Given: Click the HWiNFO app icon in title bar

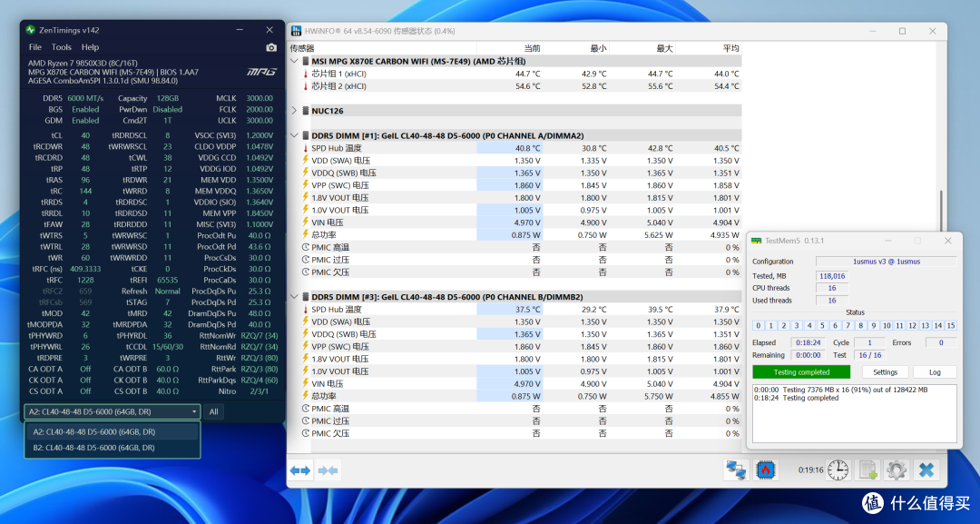Looking at the screenshot, I should pyautogui.click(x=296, y=31).
